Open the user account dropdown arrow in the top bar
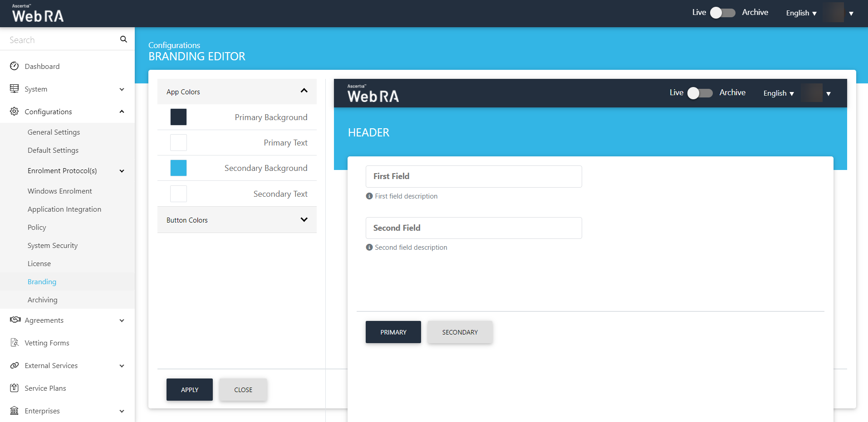Image resolution: width=868 pixels, height=422 pixels. click(x=851, y=13)
